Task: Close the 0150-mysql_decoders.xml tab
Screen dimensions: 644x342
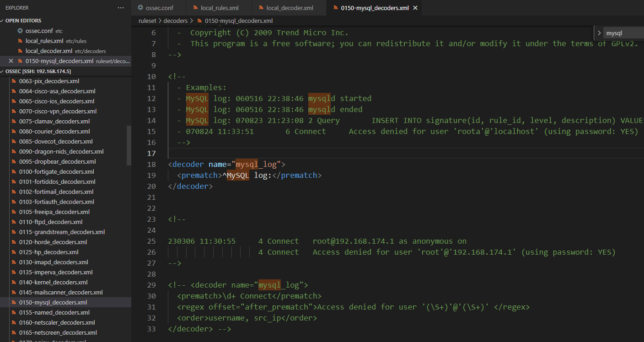Action: point(415,8)
